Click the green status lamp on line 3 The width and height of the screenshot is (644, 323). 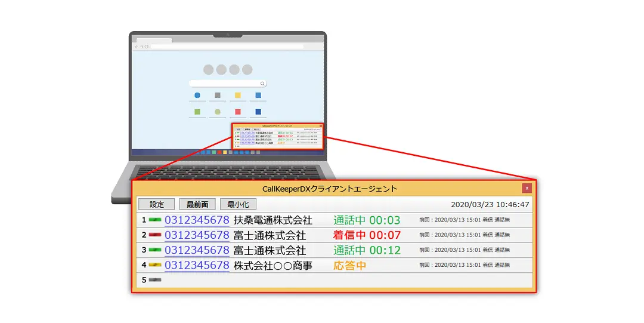coord(155,250)
